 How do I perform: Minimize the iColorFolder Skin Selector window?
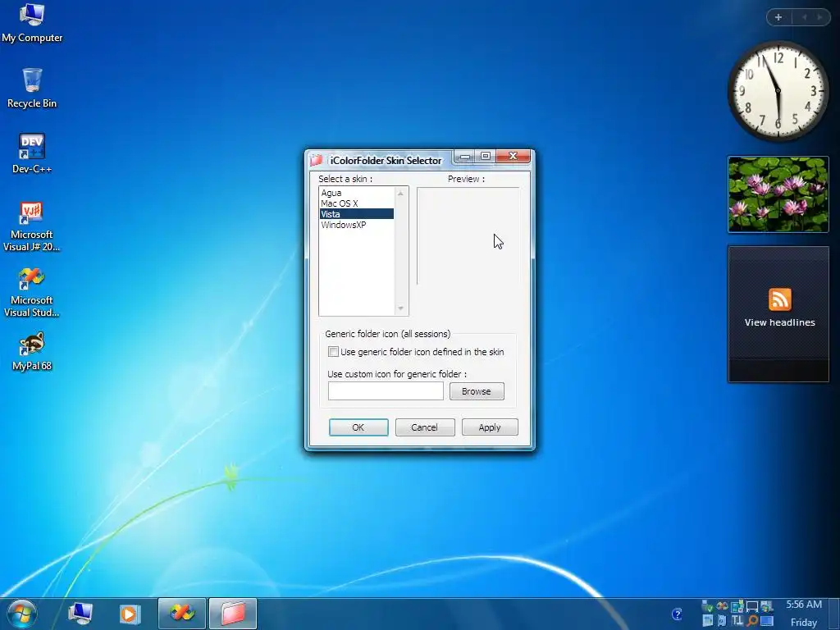click(x=464, y=156)
